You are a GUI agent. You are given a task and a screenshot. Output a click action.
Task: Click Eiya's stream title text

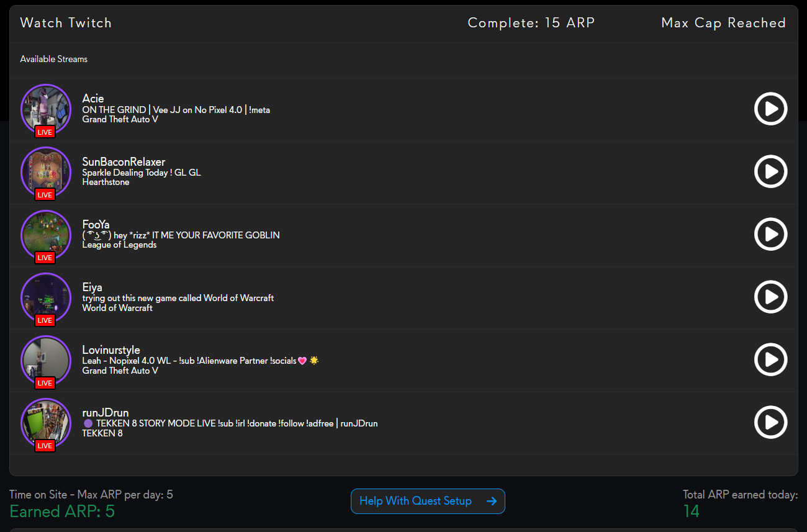click(x=178, y=298)
